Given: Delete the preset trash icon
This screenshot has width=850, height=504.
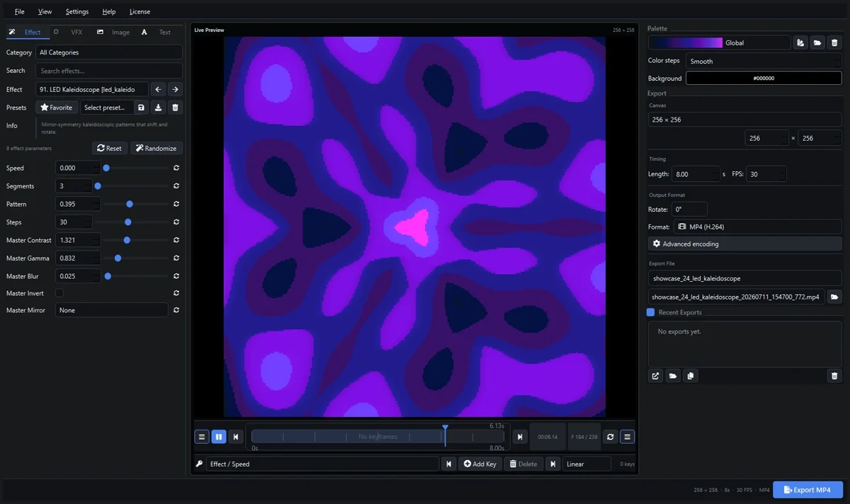Looking at the screenshot, I should click(176, 108).
